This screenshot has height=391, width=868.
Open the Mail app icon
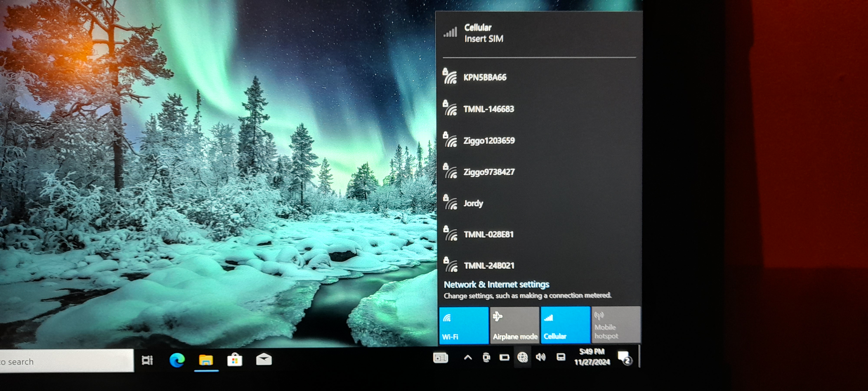click(264, 360)
